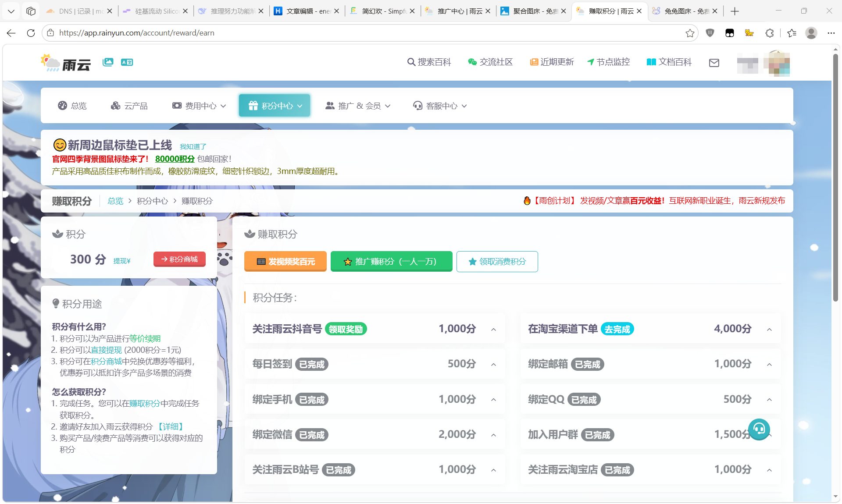Open a new browser tab
This screenshot has height=504, width=842.
pos(735,11)
